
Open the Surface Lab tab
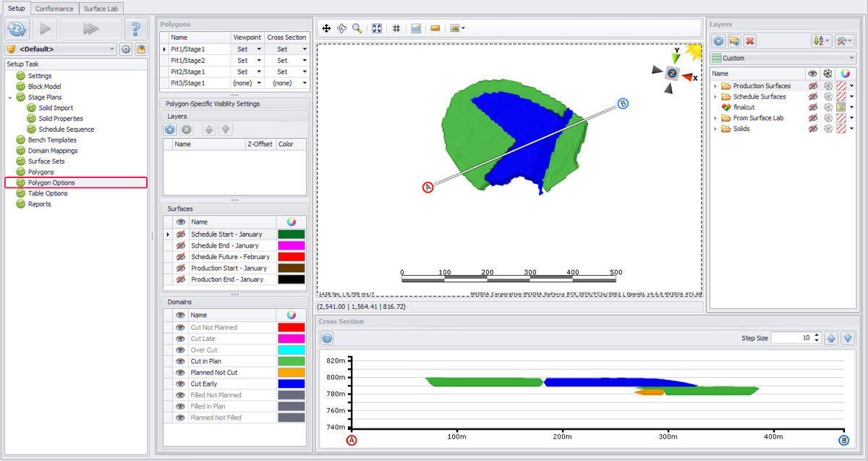pos(101,9)
